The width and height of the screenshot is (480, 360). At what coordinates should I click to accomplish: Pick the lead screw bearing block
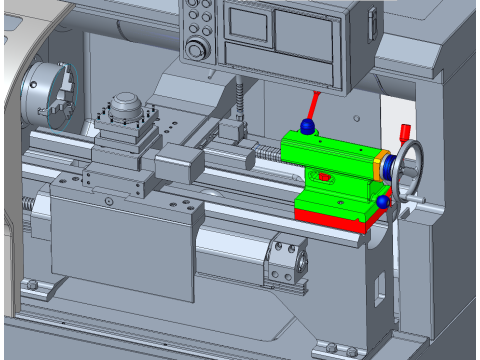pyautogui.click(x=287, y=258)
